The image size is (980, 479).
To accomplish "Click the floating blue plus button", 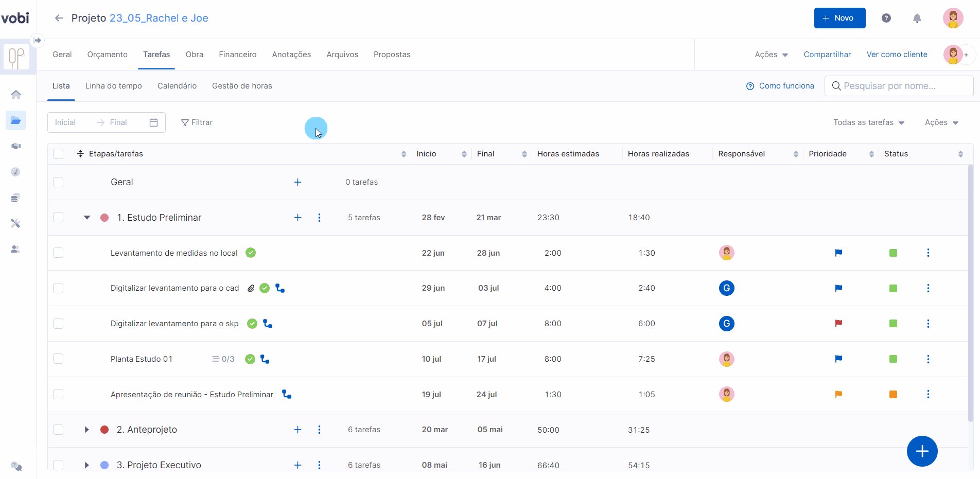I will 922,451.
